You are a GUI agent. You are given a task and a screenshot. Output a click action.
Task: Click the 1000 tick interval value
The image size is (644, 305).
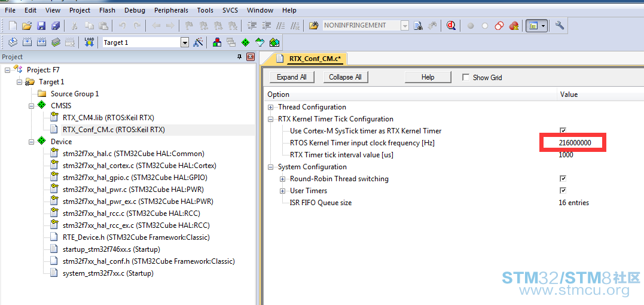tap(566, 155)
